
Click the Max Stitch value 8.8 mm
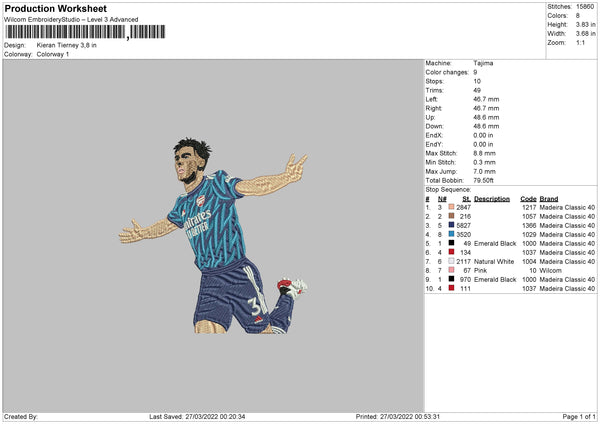point(484,153)
